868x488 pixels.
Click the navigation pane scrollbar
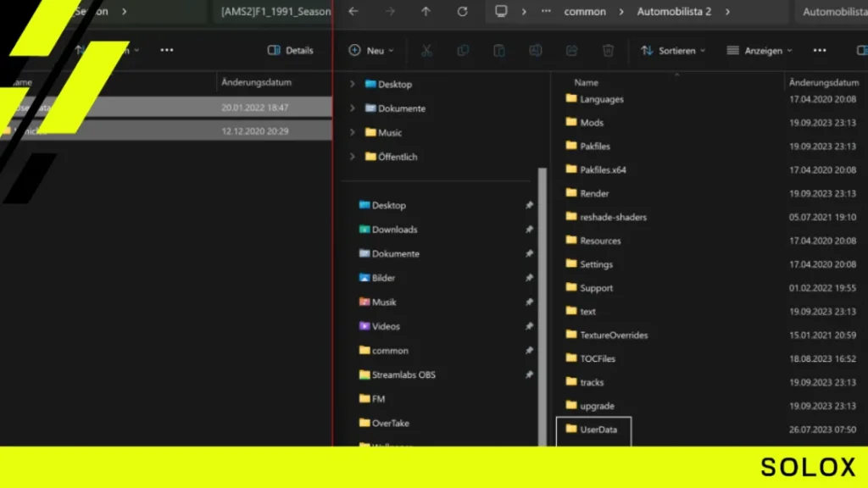542,307
